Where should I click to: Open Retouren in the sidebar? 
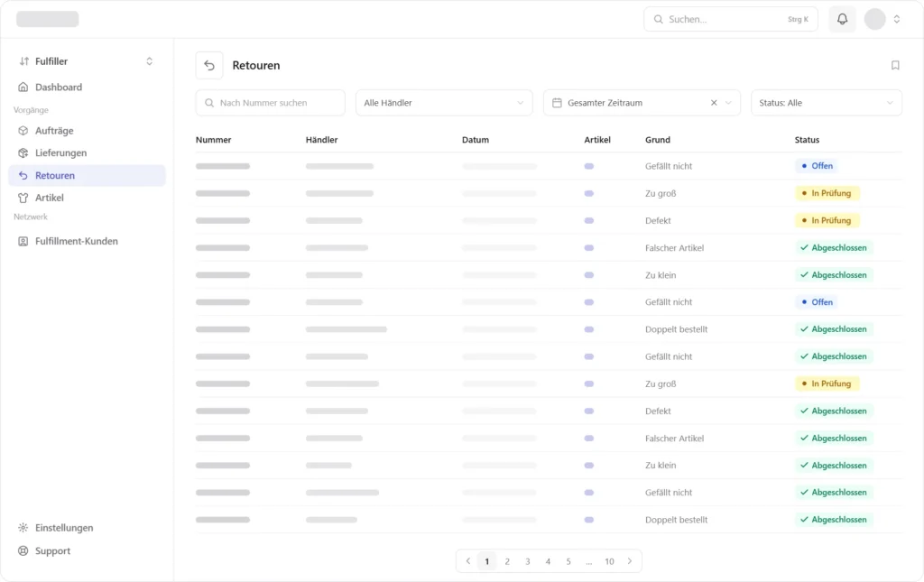click(x=87, y=176)
